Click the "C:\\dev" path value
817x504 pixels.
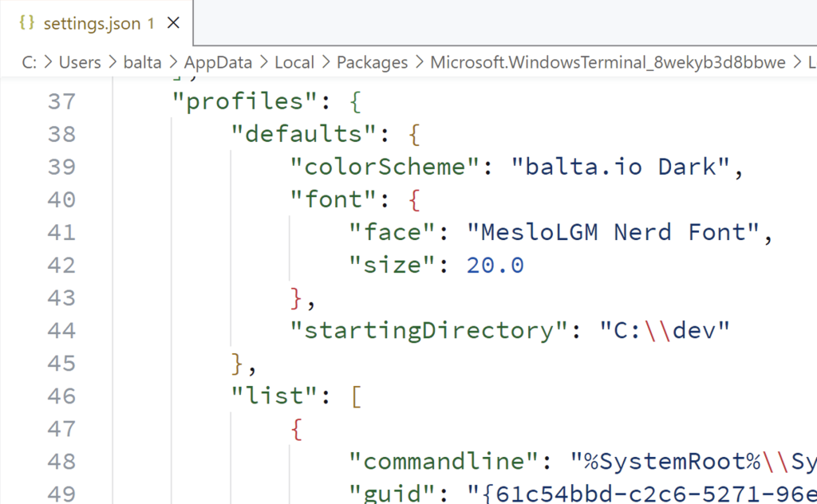click(x=665, y=331)
